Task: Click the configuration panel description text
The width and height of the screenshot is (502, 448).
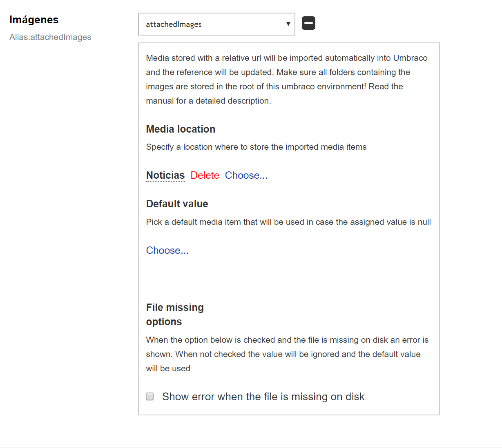Action: coord(286,79)
